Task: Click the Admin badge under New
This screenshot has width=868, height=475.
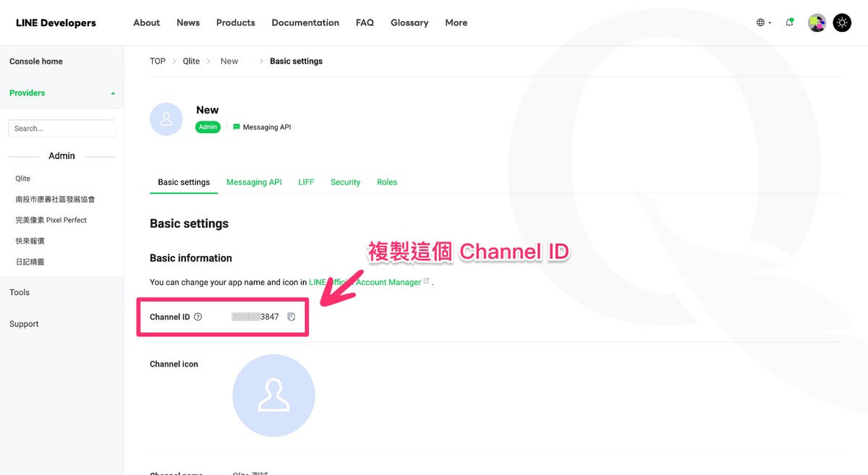Action: pos(208,127)
